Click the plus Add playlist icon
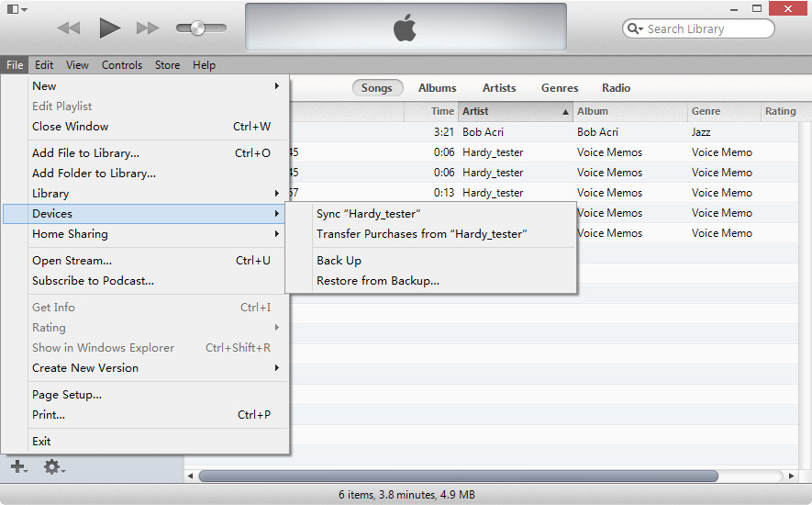The height and width of the screenshot is (505, 812). pyautogui.click(x=18, y=467)
